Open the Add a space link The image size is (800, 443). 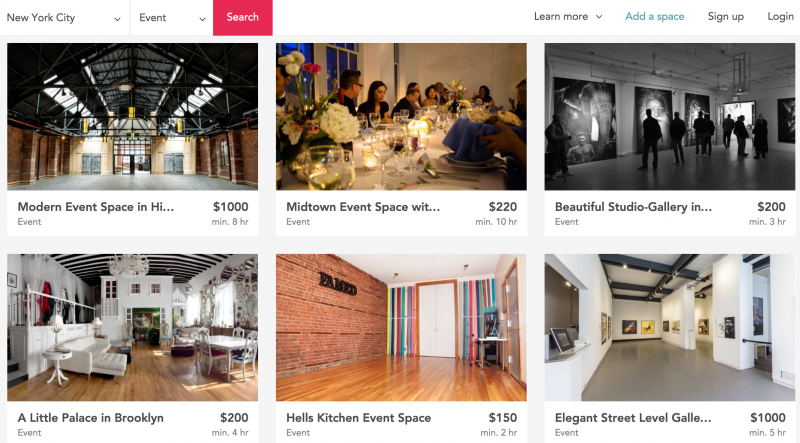[655, 17]
